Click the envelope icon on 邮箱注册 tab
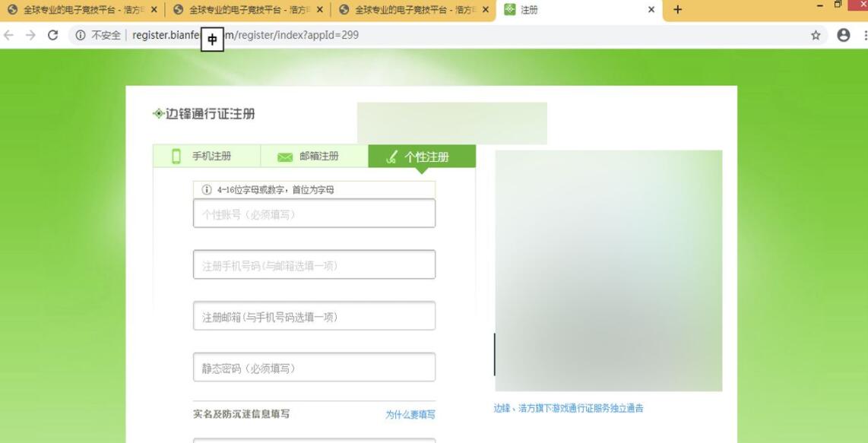 [284, 156]
